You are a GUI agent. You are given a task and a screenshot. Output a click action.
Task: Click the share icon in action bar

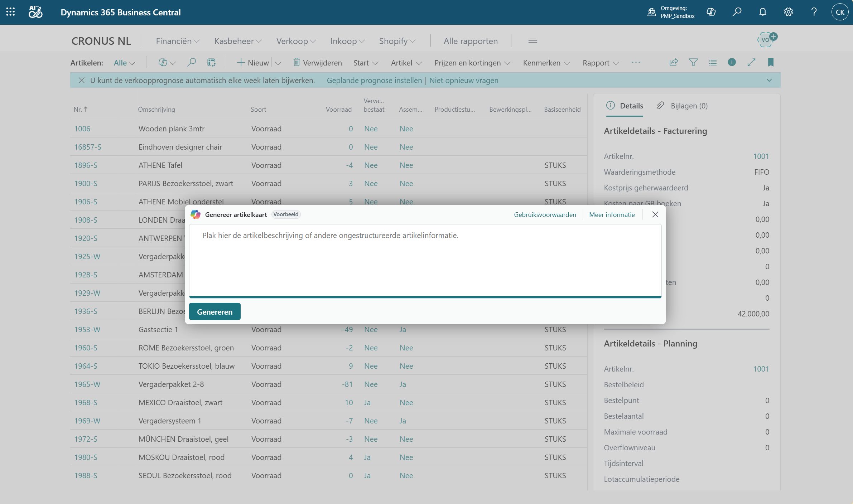coord(673,62)
